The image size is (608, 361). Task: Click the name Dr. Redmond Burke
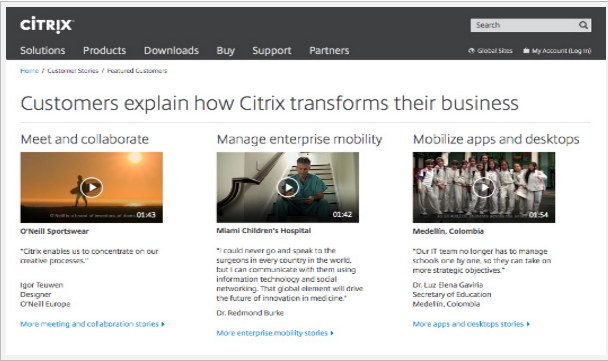[250, 313]
